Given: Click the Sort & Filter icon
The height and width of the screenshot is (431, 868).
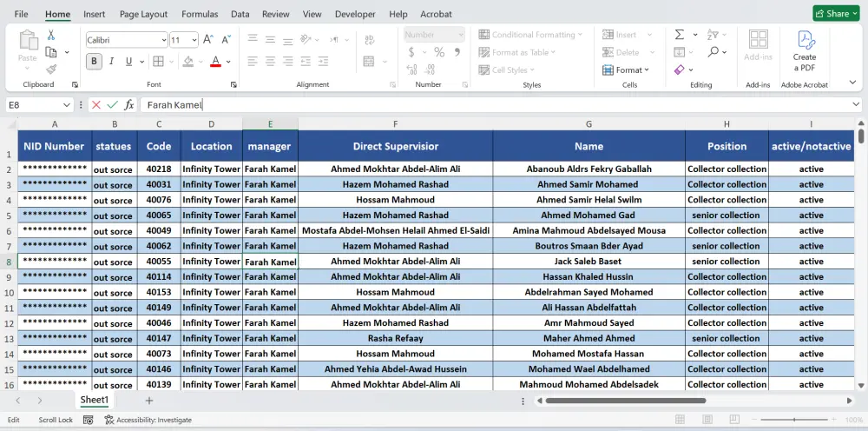Looking at the screenshot, I should [713, 35].
